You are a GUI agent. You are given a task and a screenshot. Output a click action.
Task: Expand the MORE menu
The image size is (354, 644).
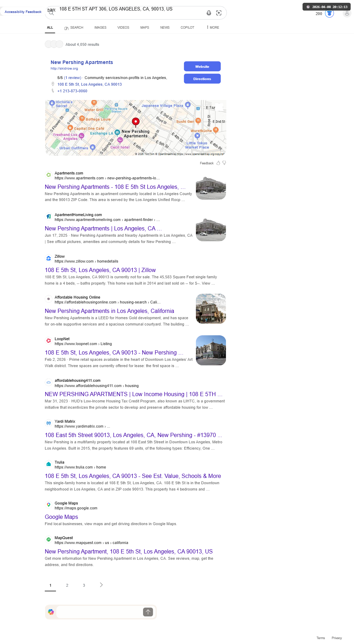(x=213, y=28)
